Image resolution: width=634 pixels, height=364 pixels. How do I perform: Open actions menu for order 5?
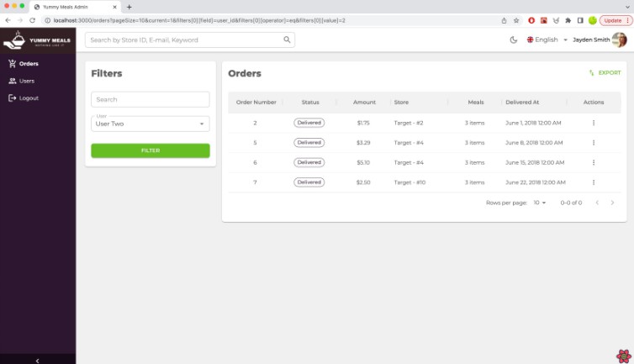pos(594,143)
